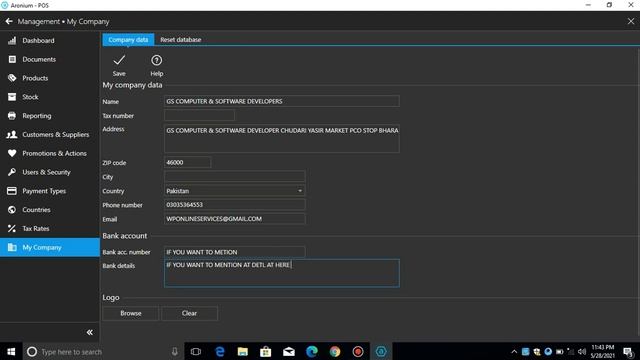Select My Company in the sidebar
Image resolution: width=640 pixels, height=360 pixels.
(x=50, y=247)
